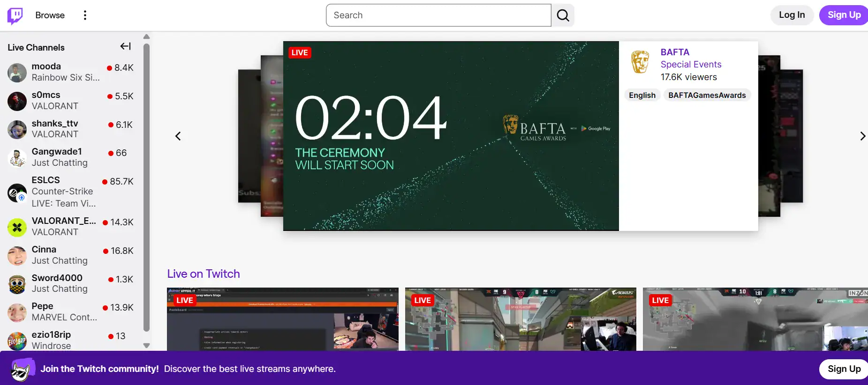This screenshot has width=868, height=385.
Task: Open VALORANT_E... channel avatar
Action: pos(17,228)
